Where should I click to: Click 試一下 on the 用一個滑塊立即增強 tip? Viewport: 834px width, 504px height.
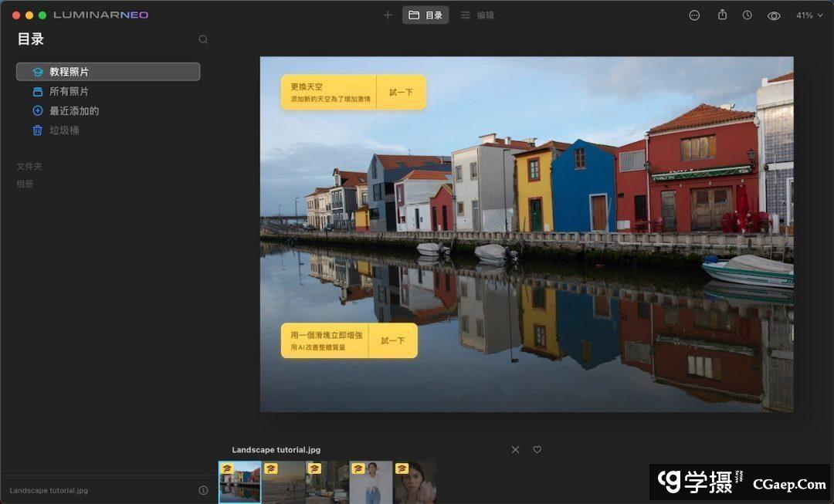392,340
